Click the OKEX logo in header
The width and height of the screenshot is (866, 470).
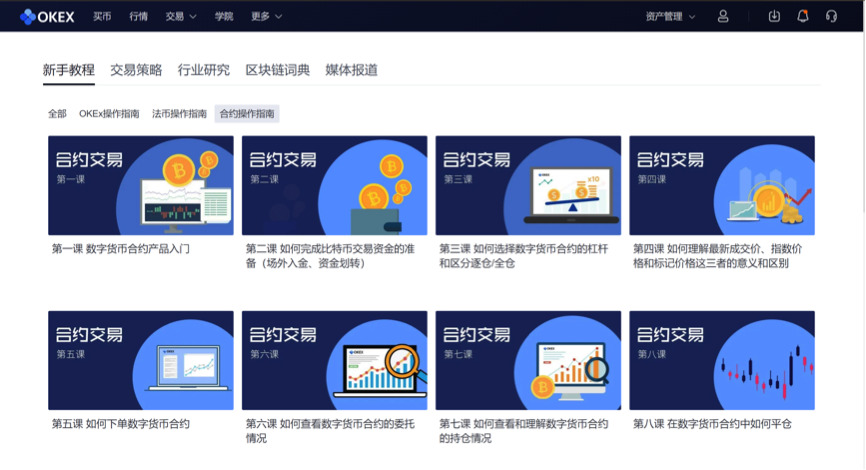click(47, 17)
